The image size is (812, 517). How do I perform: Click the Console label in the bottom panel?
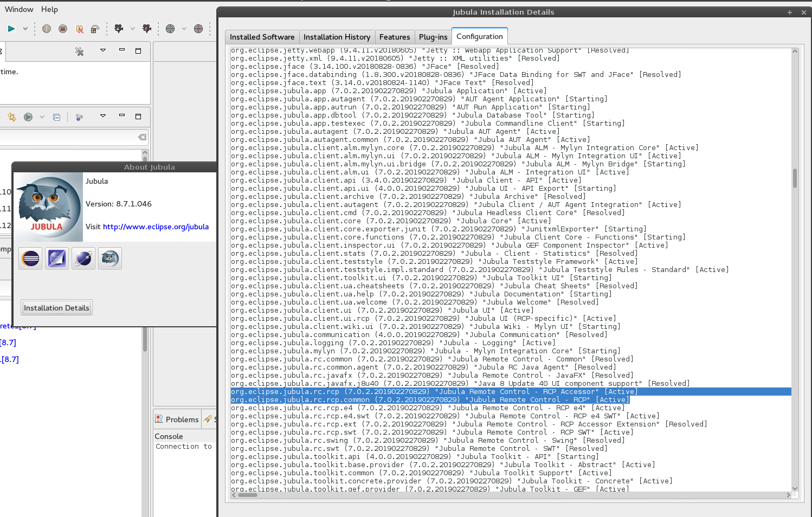click(x=169, y=436)
